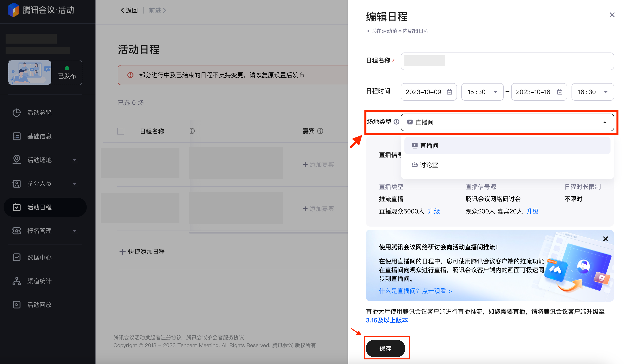Viewport: 631px width, 364px height.
Task: Click the 活动日程 calendar icon
Action: point(17,207)
